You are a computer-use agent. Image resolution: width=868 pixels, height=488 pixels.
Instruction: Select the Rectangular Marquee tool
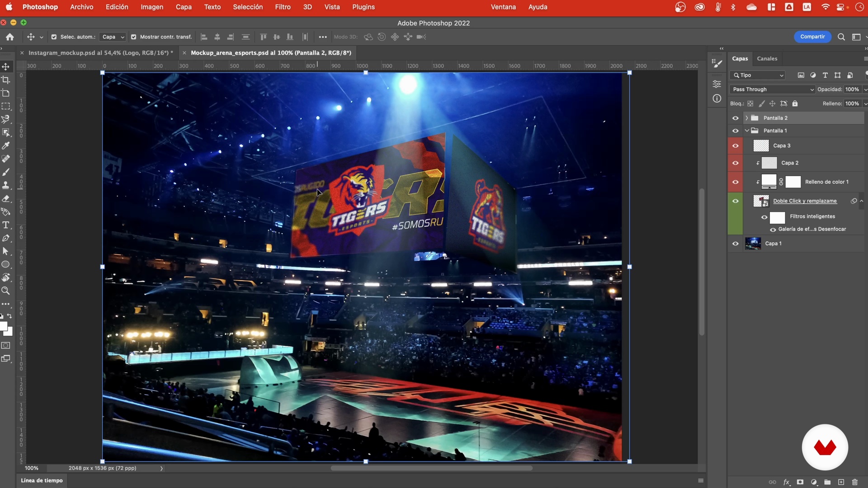click(x=6, y=106)
